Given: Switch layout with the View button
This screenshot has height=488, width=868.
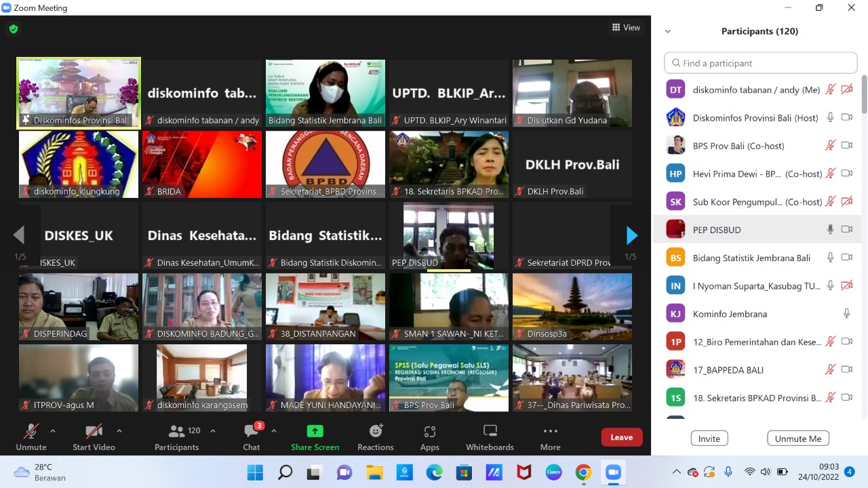Looking at the screenshot, I should (x=626, y=28).
